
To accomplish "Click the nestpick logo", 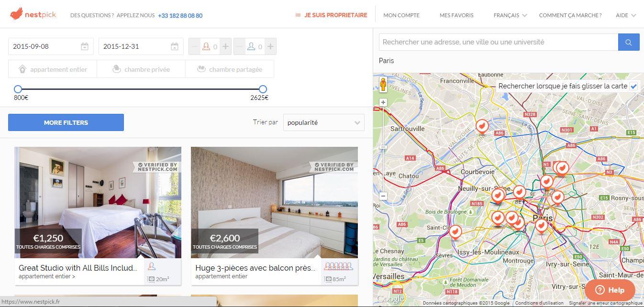I will (x=33, y=14).
